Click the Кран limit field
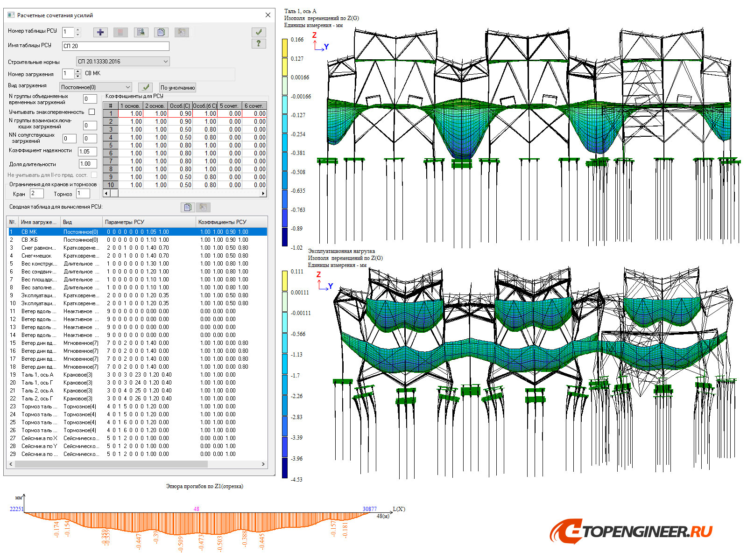 [37, 194]
